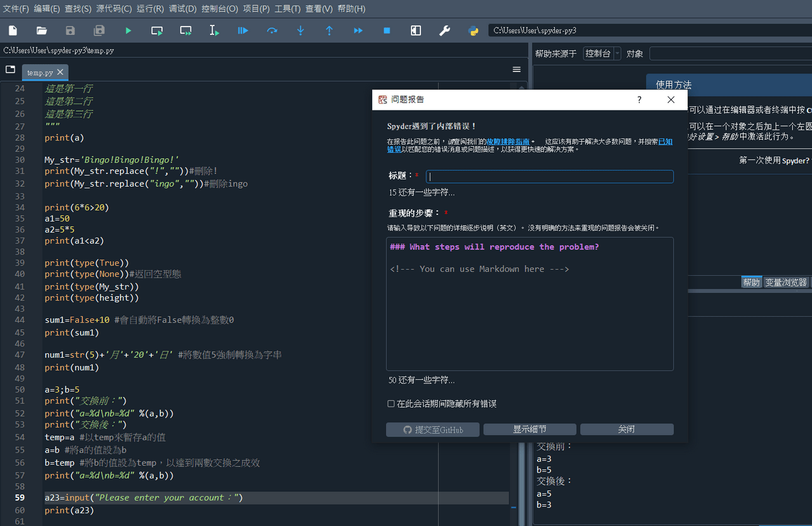Open the editor file browse tabs icon
Viewport: 812px width, 526px height.
click(x=10, y=69)
